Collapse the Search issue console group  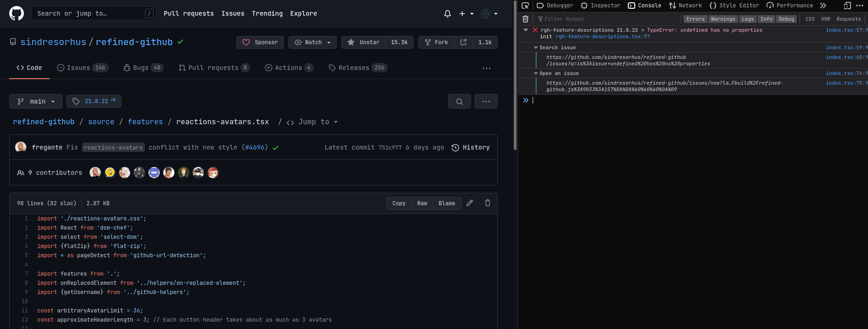(x=536, y=47)
